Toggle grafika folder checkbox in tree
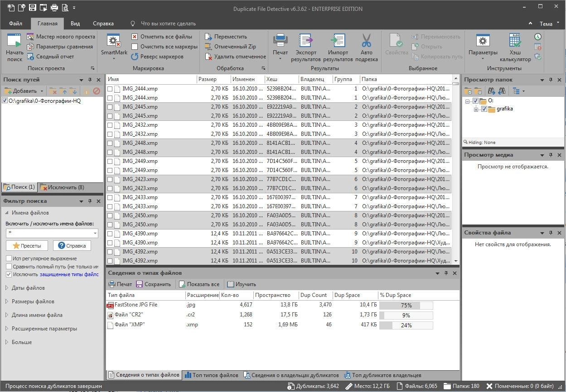Screen dimensions: 566x392 click(x=484, y=109)
